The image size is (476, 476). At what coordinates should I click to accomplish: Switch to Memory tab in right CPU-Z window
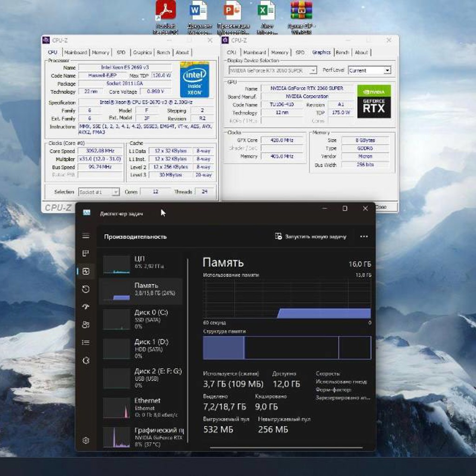(279, 52)
